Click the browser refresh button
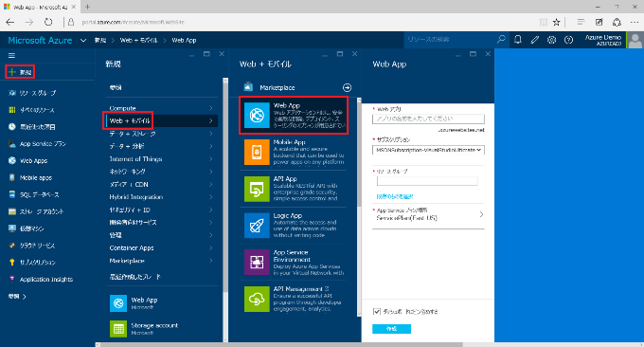This screenshot has width=644, height=347. (x=48, y=22)
